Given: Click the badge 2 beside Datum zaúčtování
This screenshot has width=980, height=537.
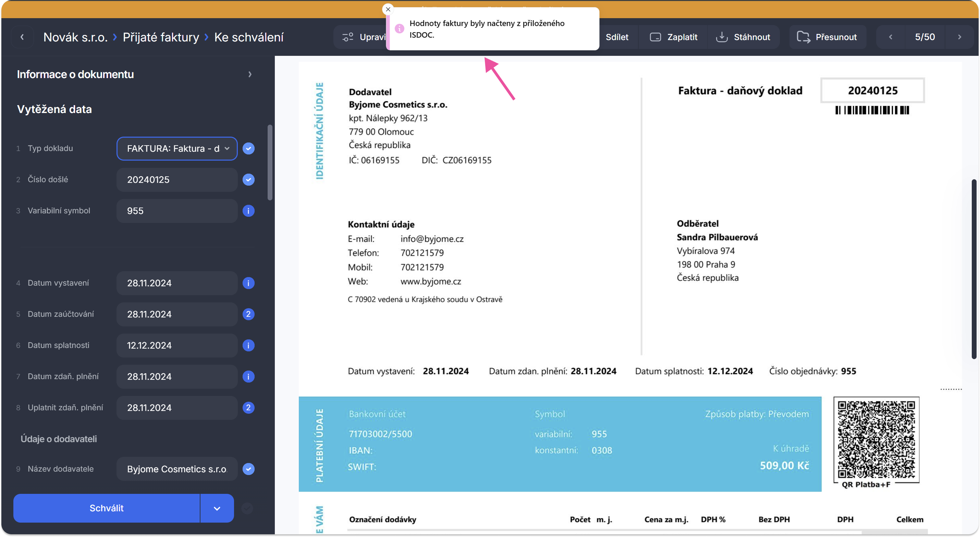Looking at the screenshot, I should [248, 314].
